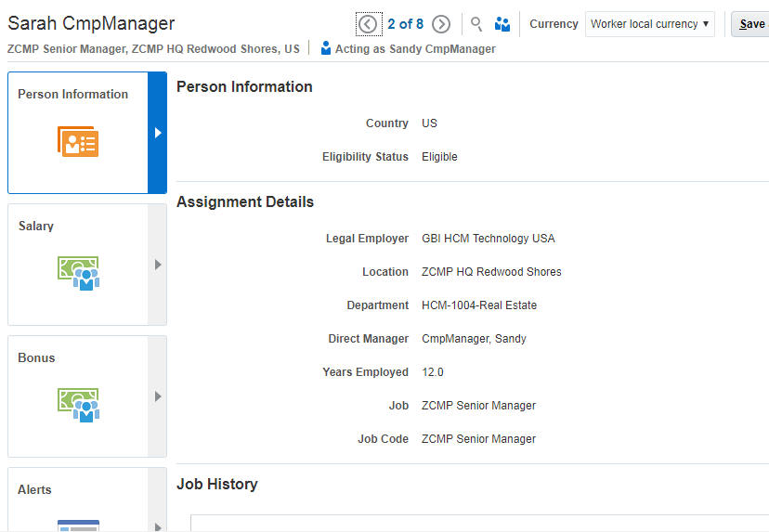Click the 2 of 8 record indicator
Screen dimensions: 769x532
(x=405, y=24)
